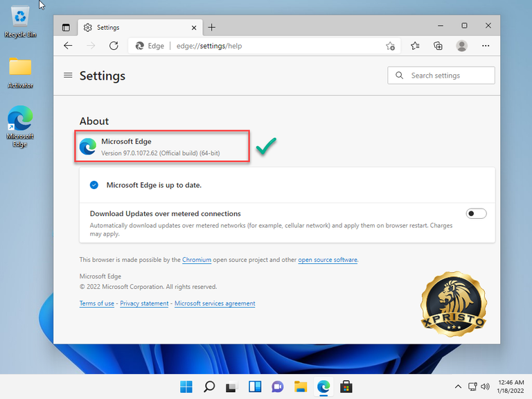Open the Recycle Bin desktop icon
The image size is (532, 399).
point(20,21)
